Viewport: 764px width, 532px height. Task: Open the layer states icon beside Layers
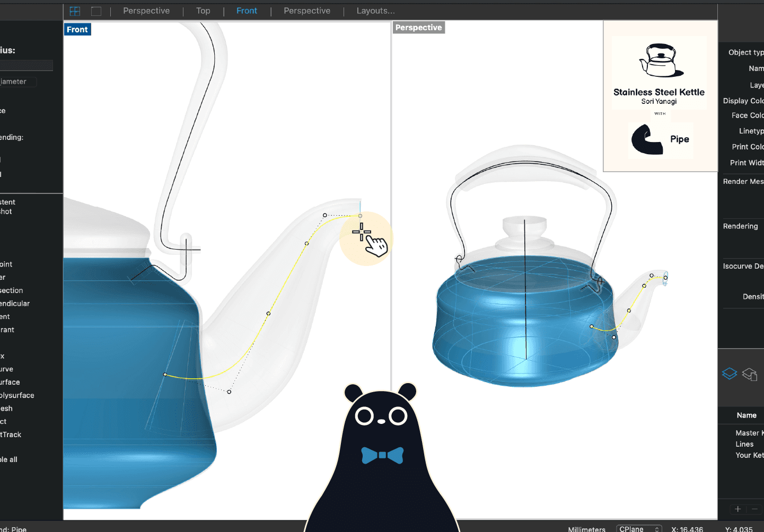coord(750,374)
